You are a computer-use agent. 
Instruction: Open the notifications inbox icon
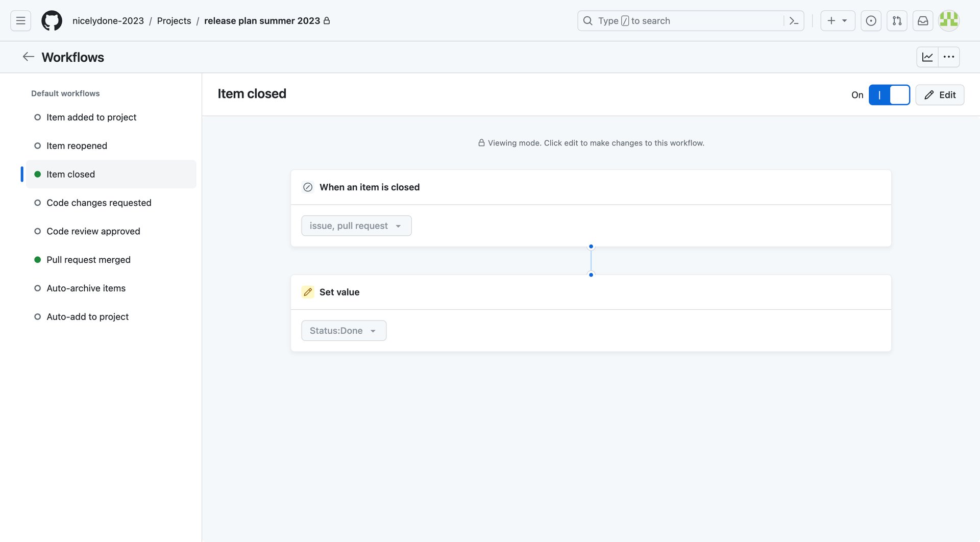(x=922, y=20)
